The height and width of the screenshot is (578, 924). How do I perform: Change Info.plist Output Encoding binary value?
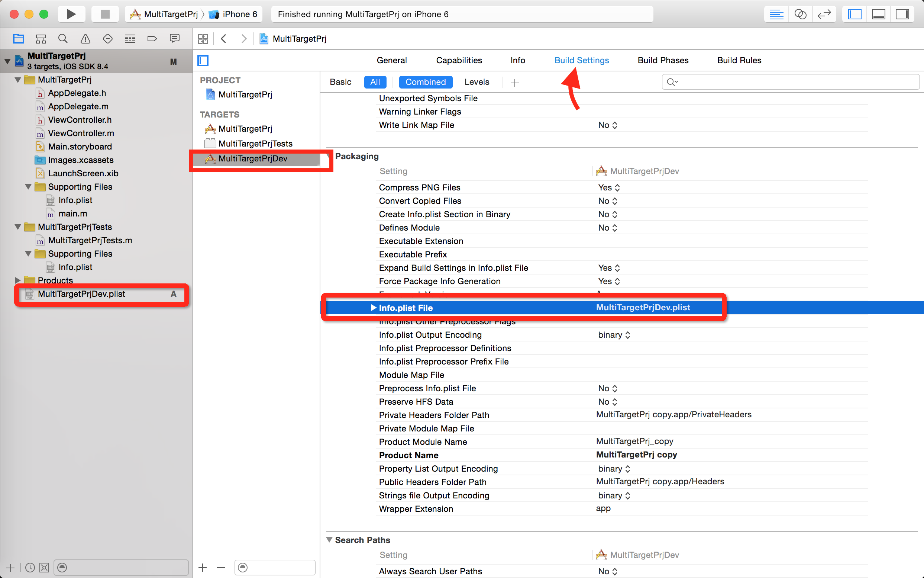point(614,335)
